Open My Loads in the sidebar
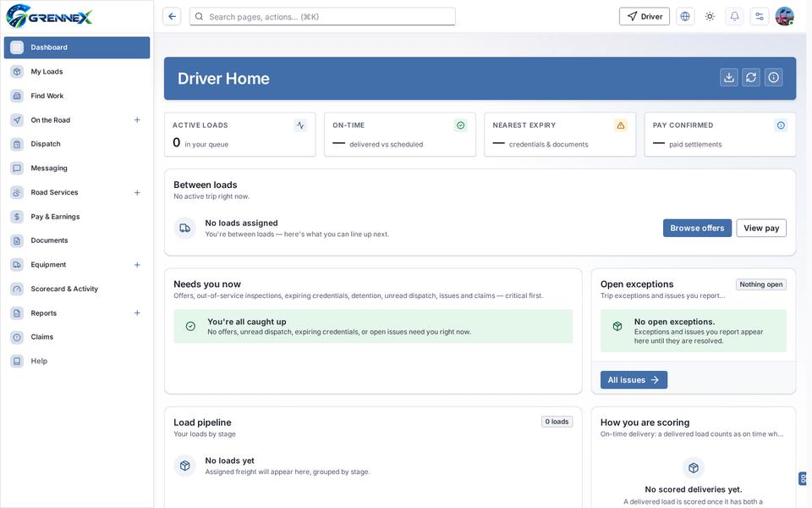Viewport: 812px width, 508px height. (x=77, y=71)
